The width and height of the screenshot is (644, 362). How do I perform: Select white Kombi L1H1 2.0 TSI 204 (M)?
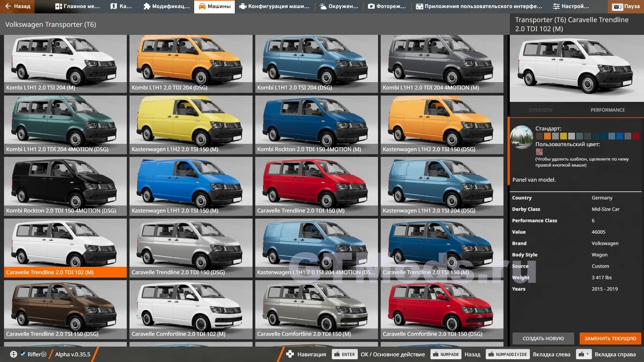pyautogui.click(x=66, y=64)
